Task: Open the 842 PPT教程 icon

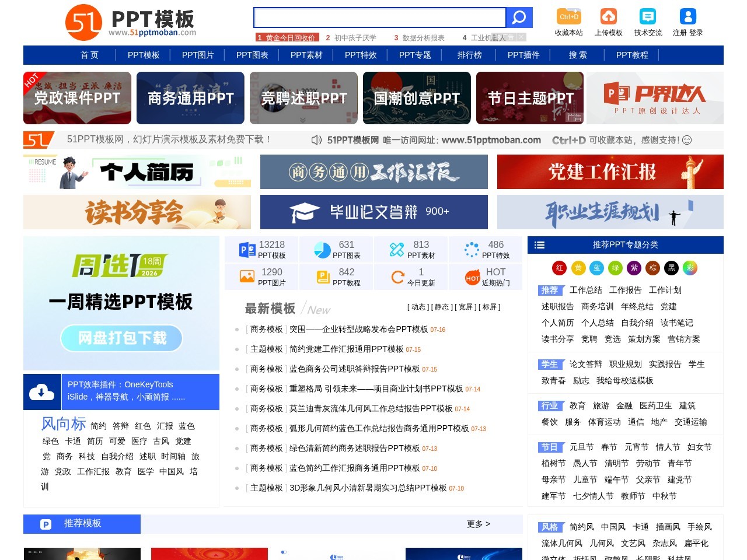Action: 323,277
